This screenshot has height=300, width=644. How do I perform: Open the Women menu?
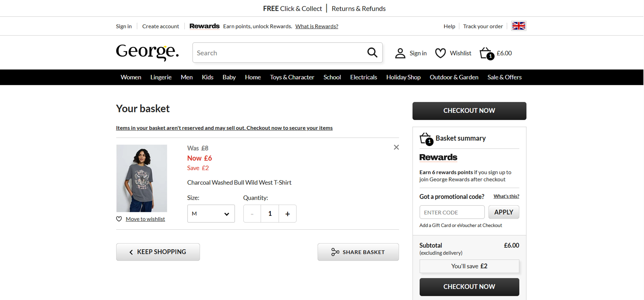[131, 77]
